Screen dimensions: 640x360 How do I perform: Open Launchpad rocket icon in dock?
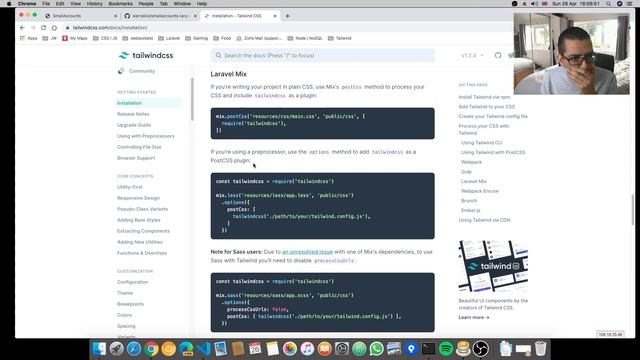(x=116, y=349)
